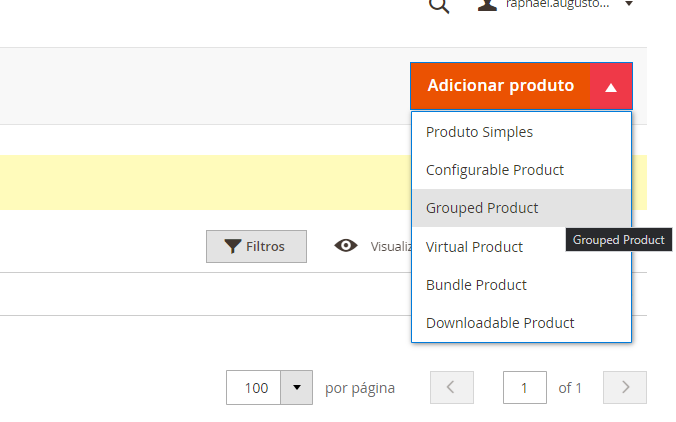
Task: Collapse the Adicionar produto options arrow
Action: (x=611, y=87)
